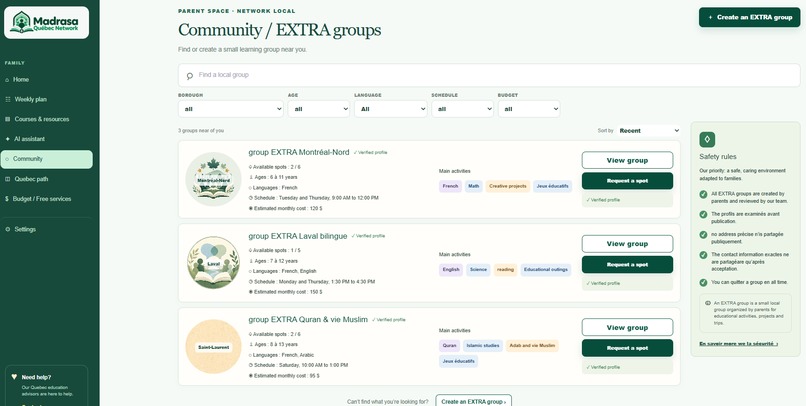Request a spot in Quran & vie Muslim
The image size is (806, 406).
[627, 348]
